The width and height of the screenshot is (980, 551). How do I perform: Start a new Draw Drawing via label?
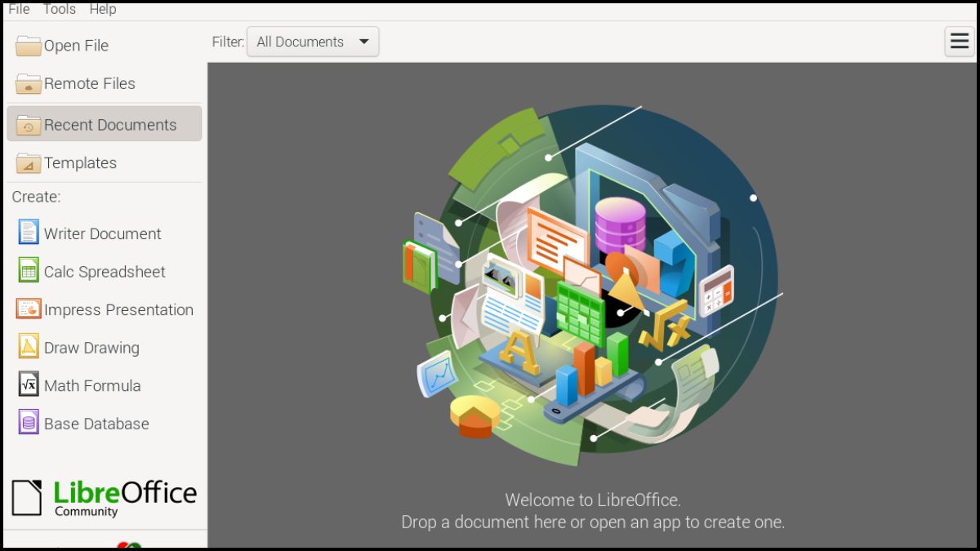tap(91, 348)
